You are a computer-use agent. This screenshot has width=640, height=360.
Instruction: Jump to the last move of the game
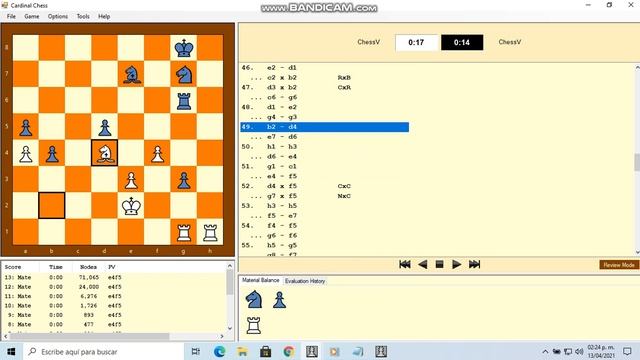click(x=474, y=264)
